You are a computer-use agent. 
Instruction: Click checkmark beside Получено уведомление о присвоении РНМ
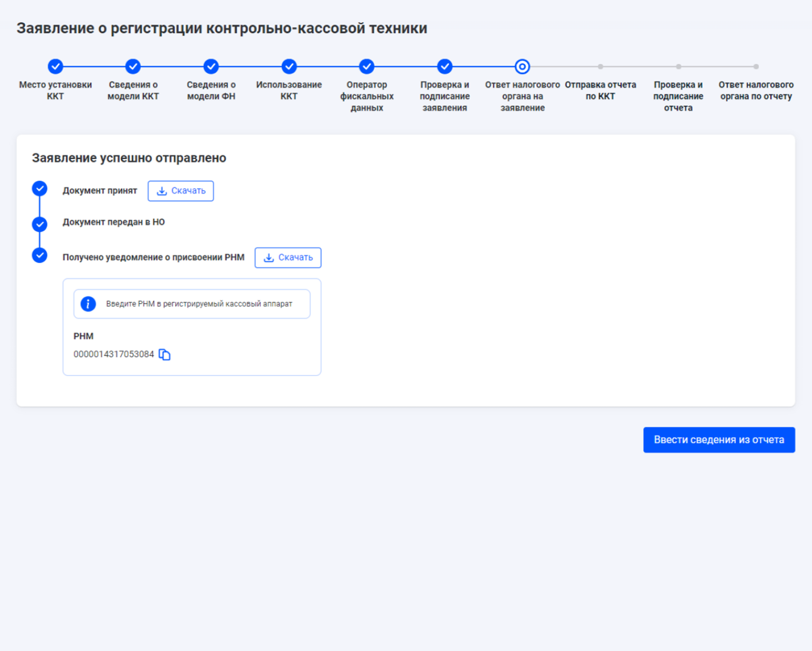coord(40,255)
